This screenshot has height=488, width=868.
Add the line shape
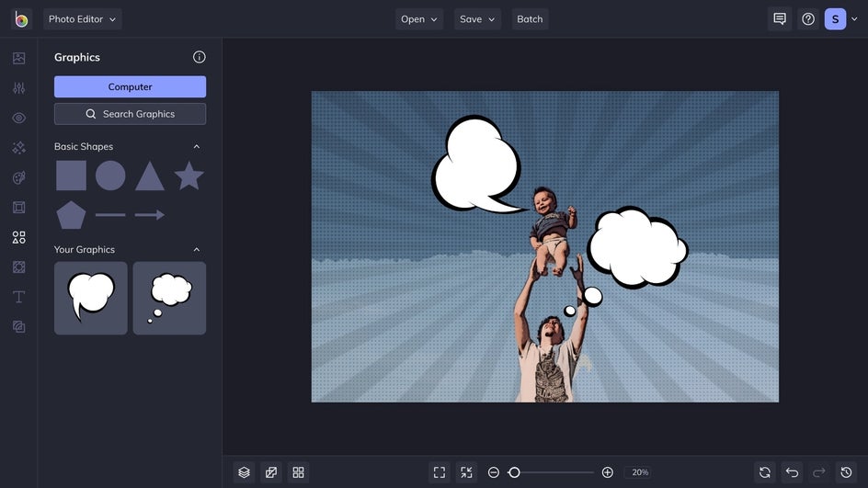110,215
